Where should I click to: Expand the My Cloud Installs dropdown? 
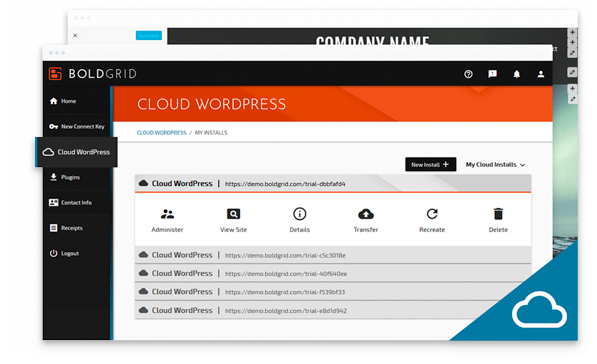coord(495,164)
